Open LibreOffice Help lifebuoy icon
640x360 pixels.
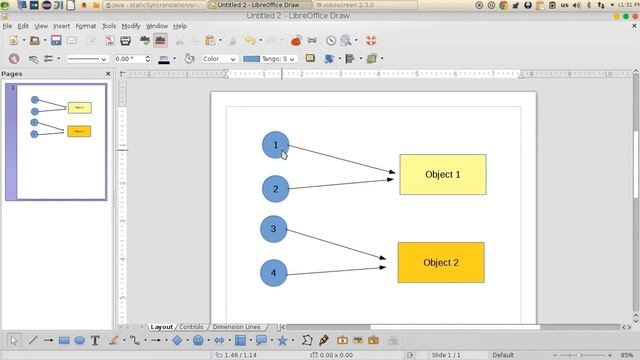(371, 40)
